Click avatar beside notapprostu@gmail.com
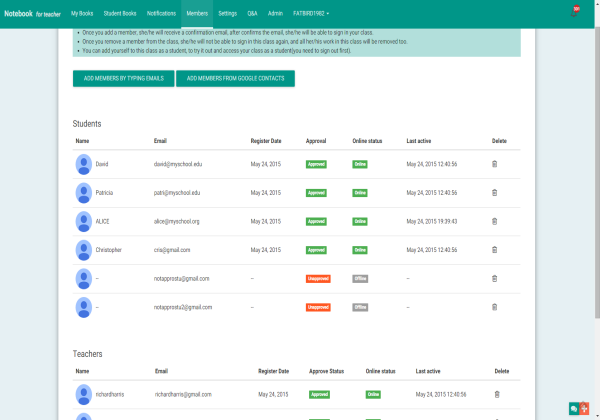Viewport: 600px width, 420px height. tap(84, 278)
